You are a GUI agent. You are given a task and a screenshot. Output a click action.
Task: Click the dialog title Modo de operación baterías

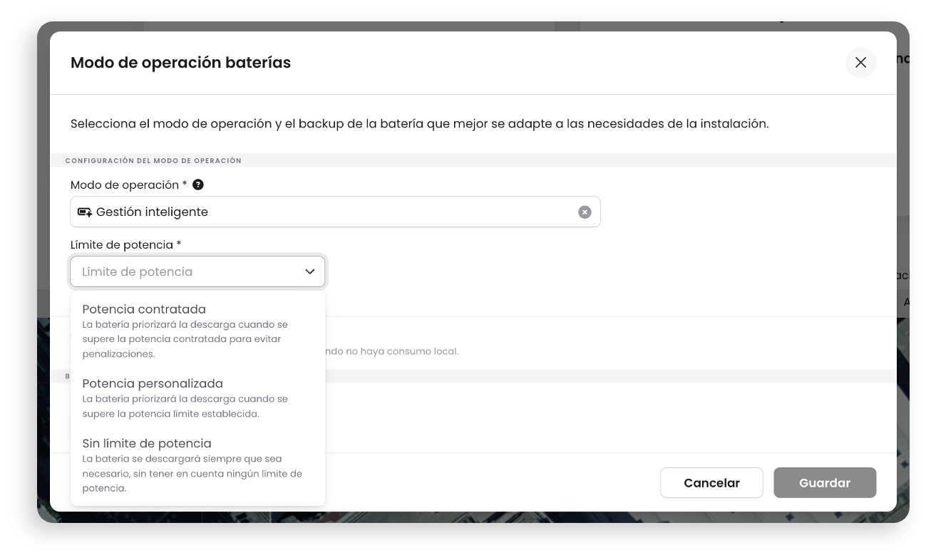click(180, 63)
